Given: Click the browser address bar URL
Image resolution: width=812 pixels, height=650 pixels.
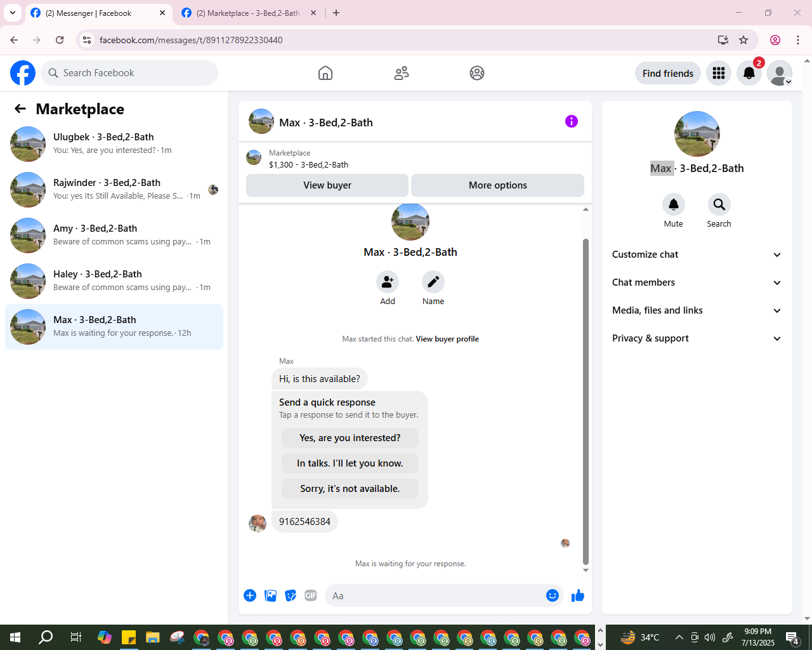Looking at the screenshot, I should 191,40.
